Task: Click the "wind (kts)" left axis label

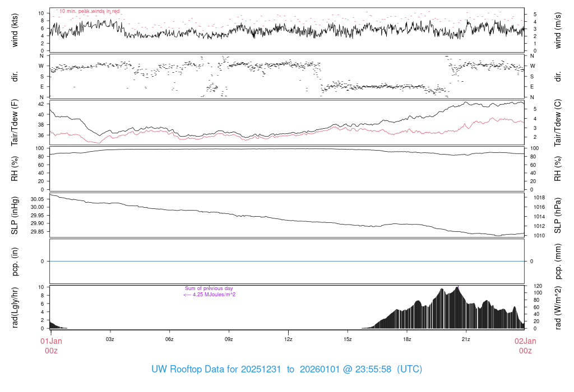Action: [x=15, y=30]
